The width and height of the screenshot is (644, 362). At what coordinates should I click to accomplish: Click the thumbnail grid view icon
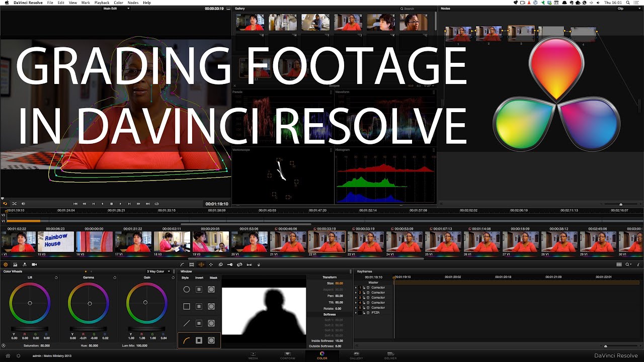coord(619,264)
